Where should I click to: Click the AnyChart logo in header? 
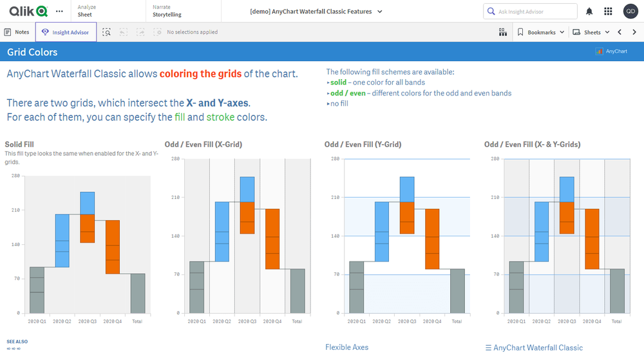coord(612,52)
